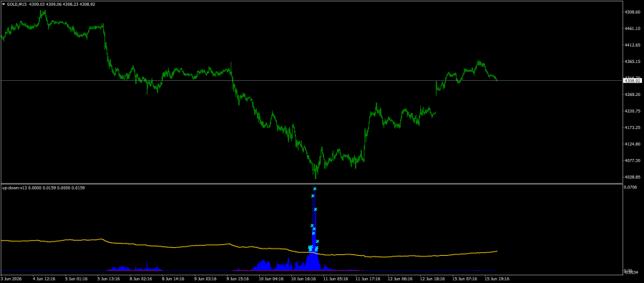Click the small triangle beside GOLD,M15 title
Screen dimensions: 644x283
4,4
